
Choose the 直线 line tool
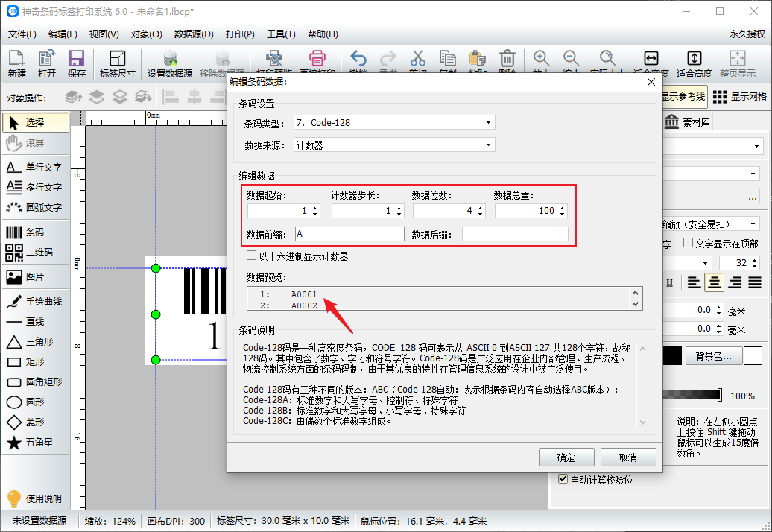(x=25, y=322)
